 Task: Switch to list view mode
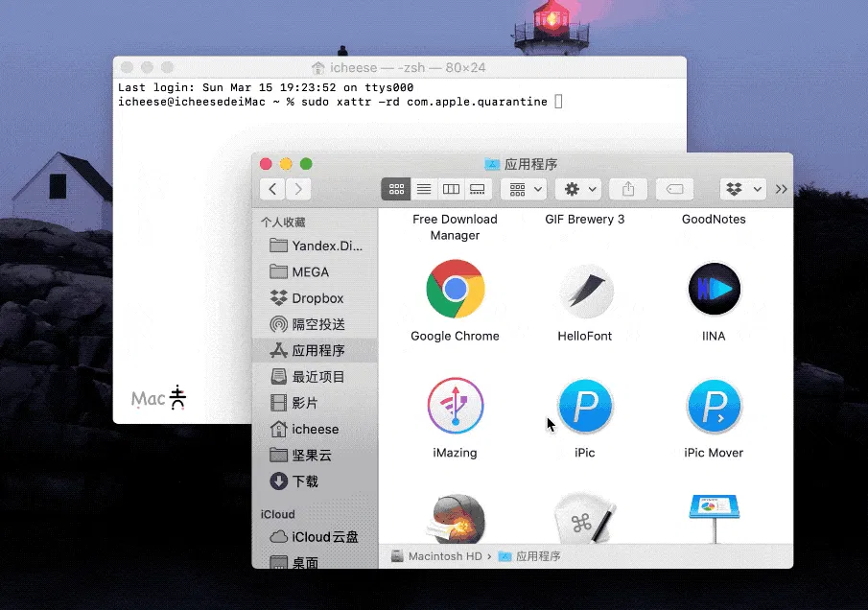[x=424, y=189]
